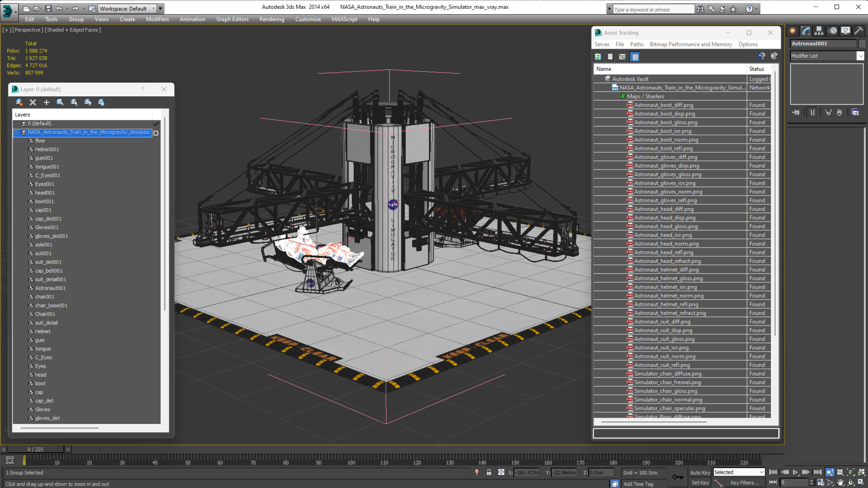Create a new layer in Layer dialog
This screenshot has width=868, height=488.
[x=19, y=102]
